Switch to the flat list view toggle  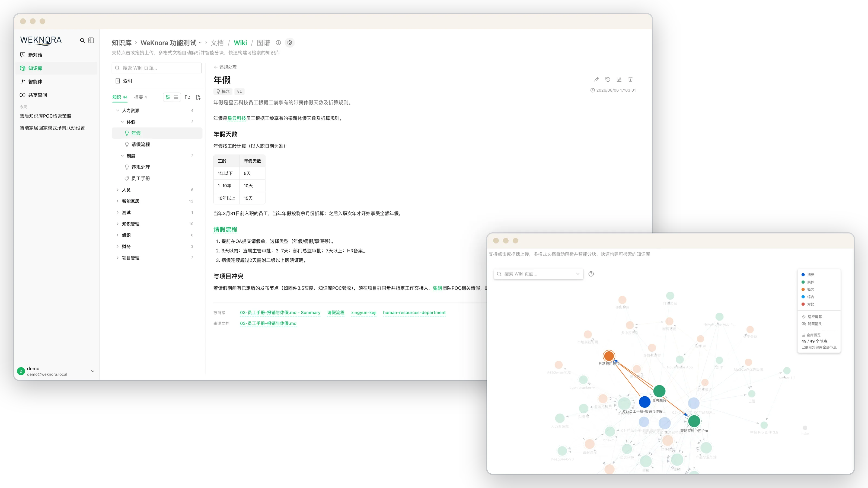[176, 97]
